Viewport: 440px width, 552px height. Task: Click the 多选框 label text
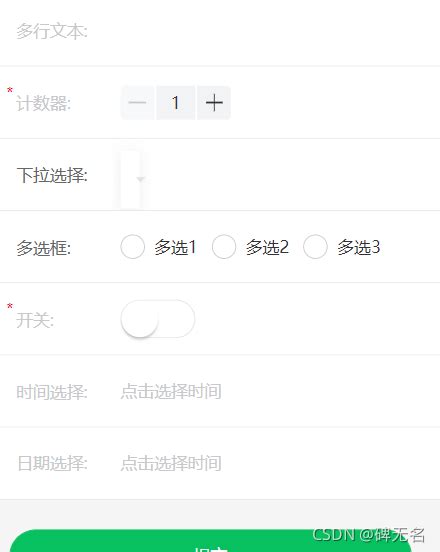(44, 248)
